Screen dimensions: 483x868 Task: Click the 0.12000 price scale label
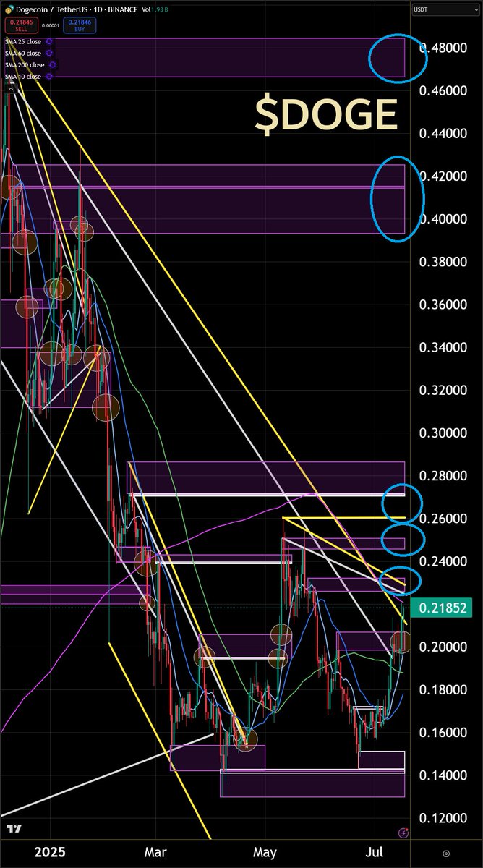tap(444, 818)
